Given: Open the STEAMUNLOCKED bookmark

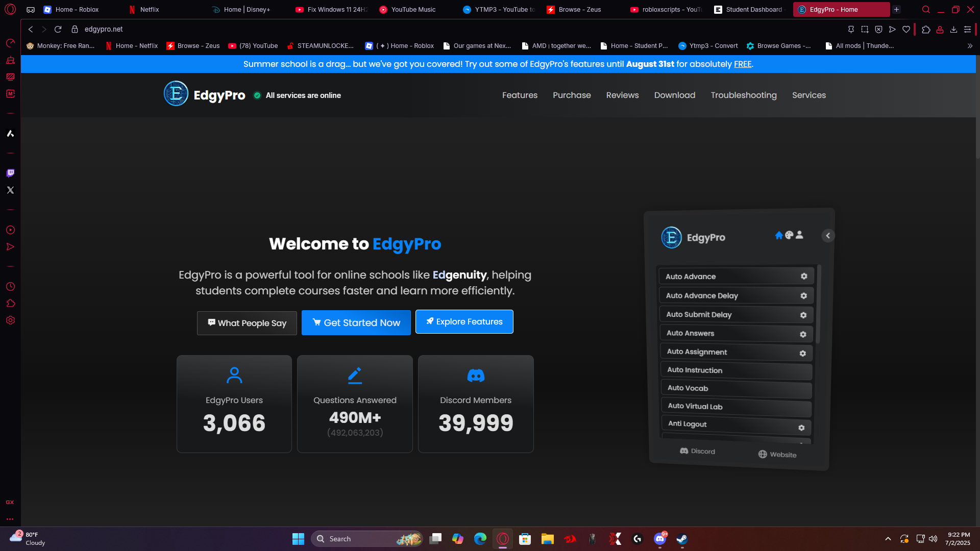Looking at the screenshot, I should pyautogui.click(x=320, y=46).
